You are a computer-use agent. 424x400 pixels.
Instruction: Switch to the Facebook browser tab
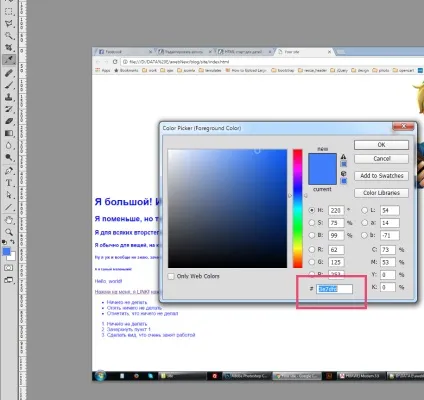124,52
